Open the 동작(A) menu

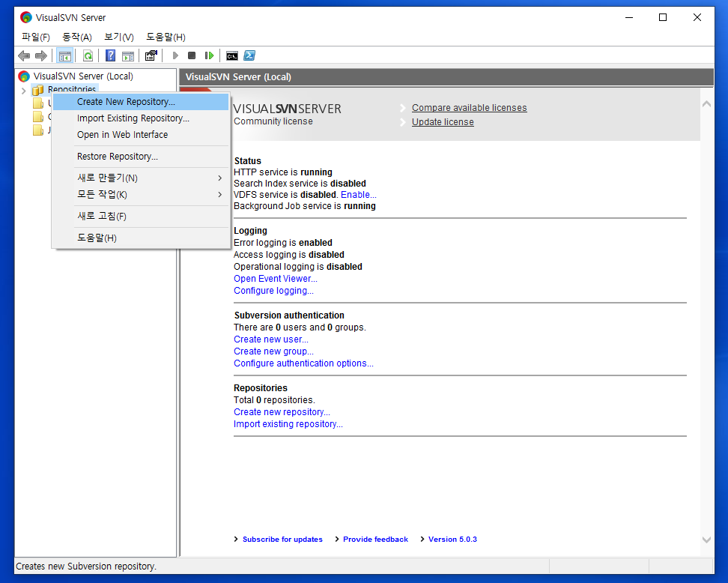pyautogui.click(x=77, y=37)
